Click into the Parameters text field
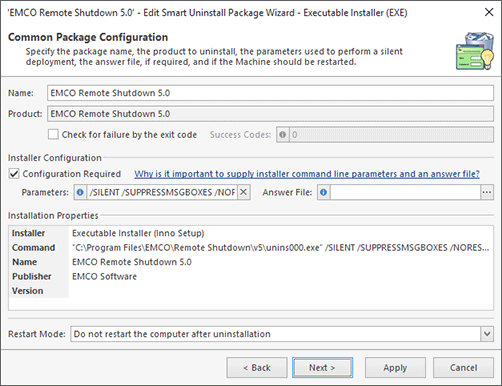 click(x=162, y=192)
